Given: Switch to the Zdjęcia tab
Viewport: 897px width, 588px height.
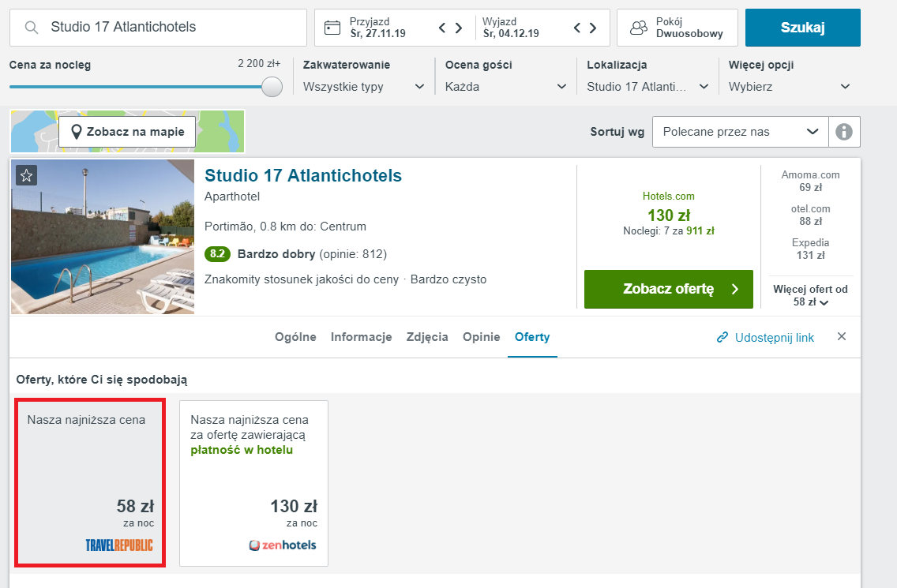Looking at the screenshot, I should [x=427, y=337].
